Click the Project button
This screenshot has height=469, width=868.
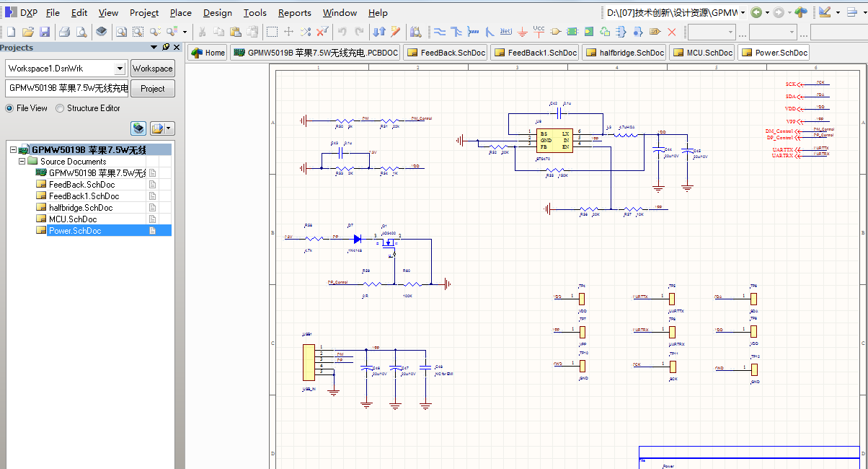click(x=153, y=89)
